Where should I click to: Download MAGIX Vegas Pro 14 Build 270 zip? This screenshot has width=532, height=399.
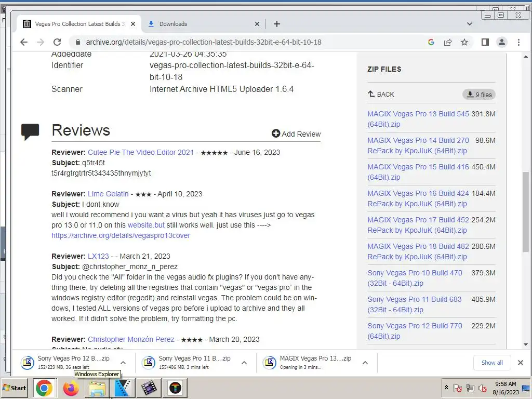[x=418, y=145]
